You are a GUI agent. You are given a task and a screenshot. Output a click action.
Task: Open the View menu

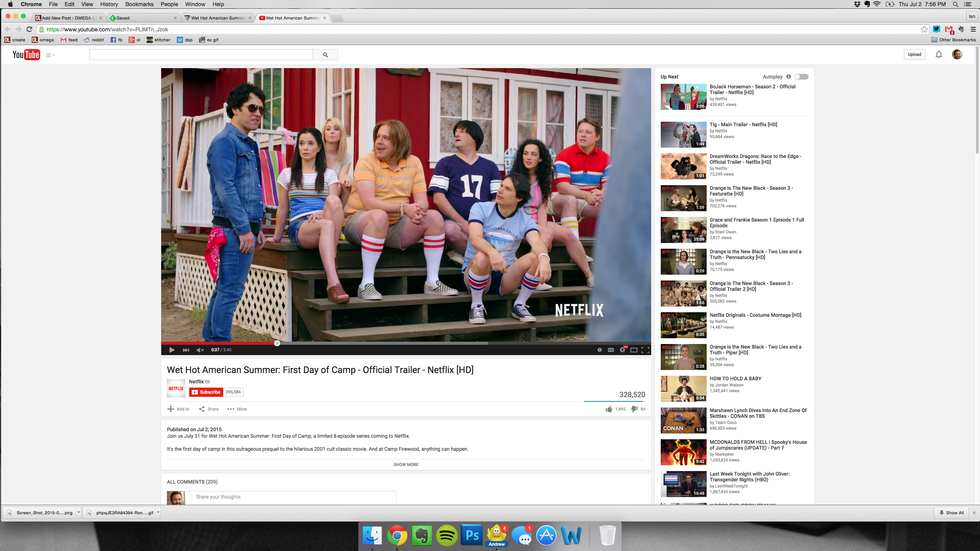pyautogui.click(x=87, y=4)
